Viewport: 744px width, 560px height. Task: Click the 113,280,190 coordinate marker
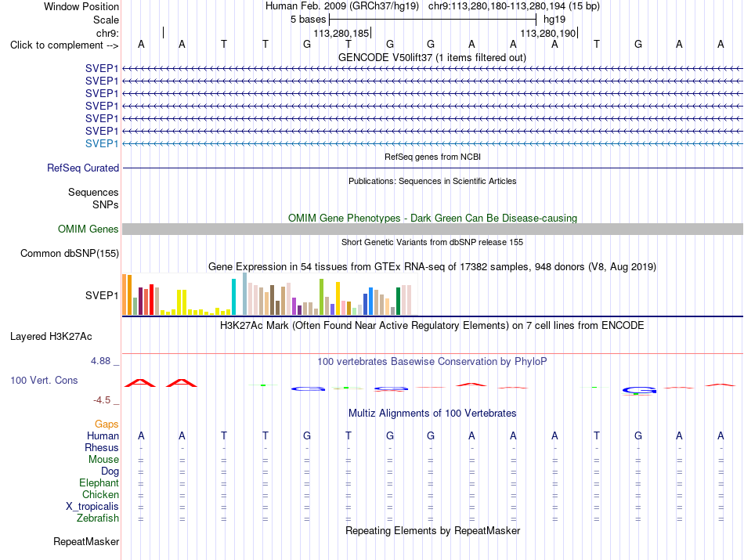click(x=548, y=33)
